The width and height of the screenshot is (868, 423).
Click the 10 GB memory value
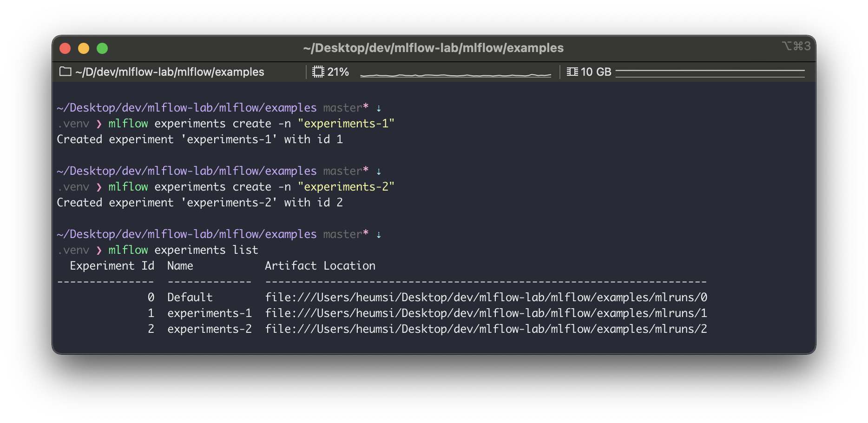596,72
